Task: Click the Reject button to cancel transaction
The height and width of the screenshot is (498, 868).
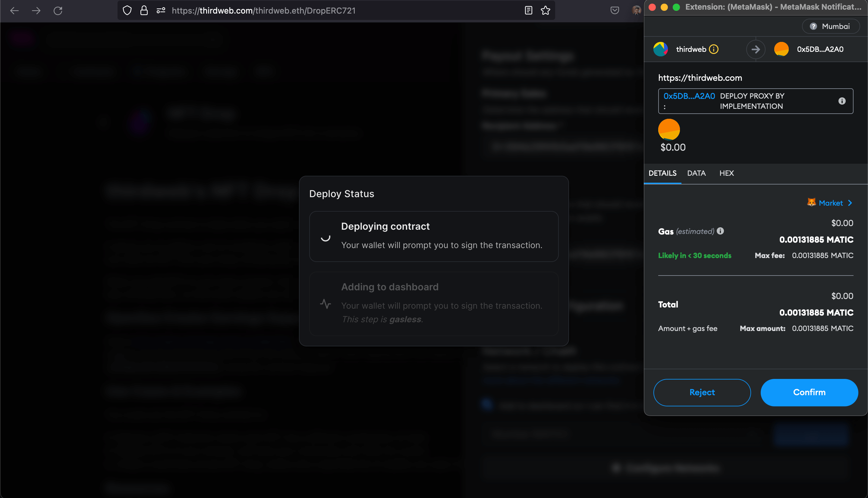Action: [x=702, y=392]
